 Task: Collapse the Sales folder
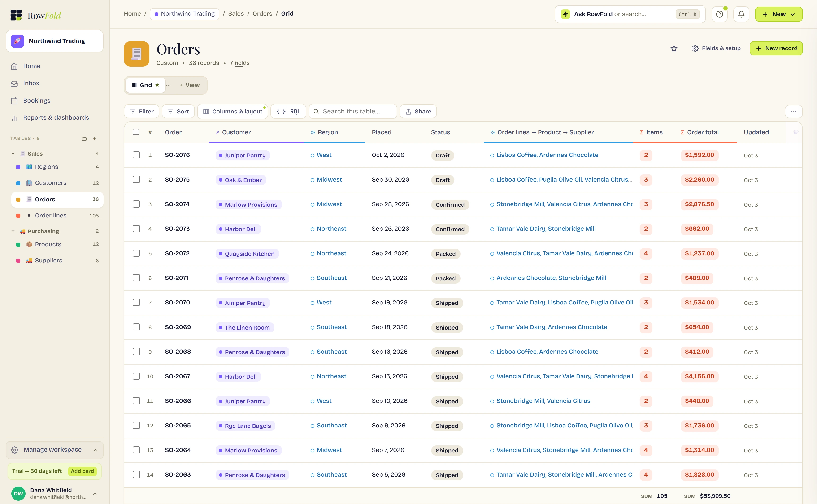pos(13,154)
